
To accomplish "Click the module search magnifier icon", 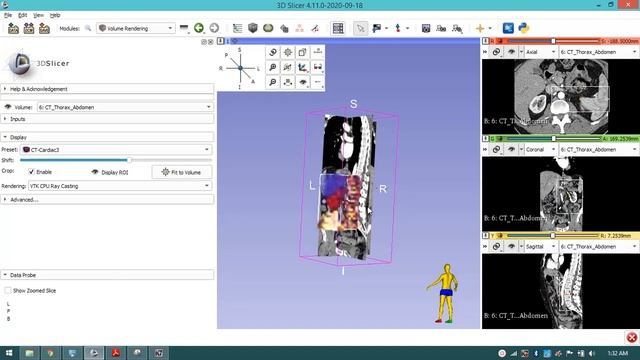I will coord(88,28).
